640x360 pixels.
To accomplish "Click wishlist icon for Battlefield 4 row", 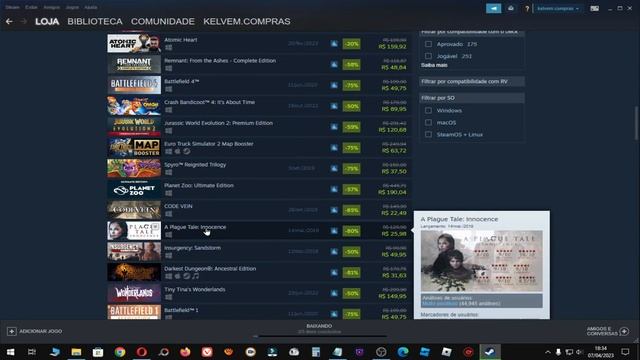I will pyautogui.click(x=334, y=85).
